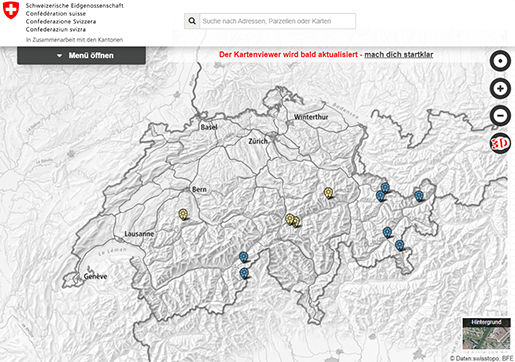Open the Hintergrund background selector thumbnail
515x362 pixels.
[486, 334]
